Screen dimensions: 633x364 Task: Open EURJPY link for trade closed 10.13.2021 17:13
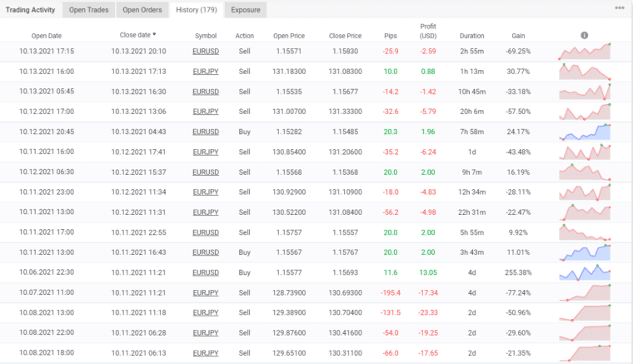206,72
